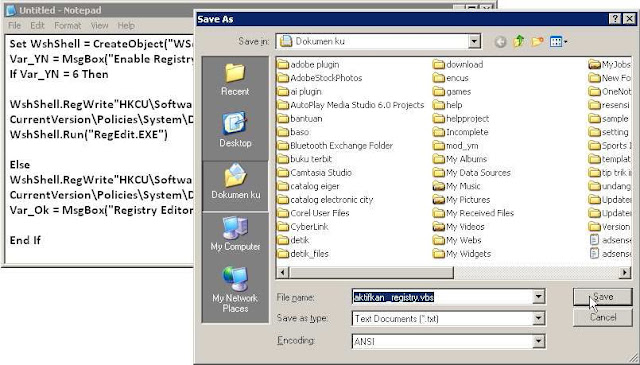
Task: Click the file list horizontal scrollbar thumb
Action: click(371, 272)
